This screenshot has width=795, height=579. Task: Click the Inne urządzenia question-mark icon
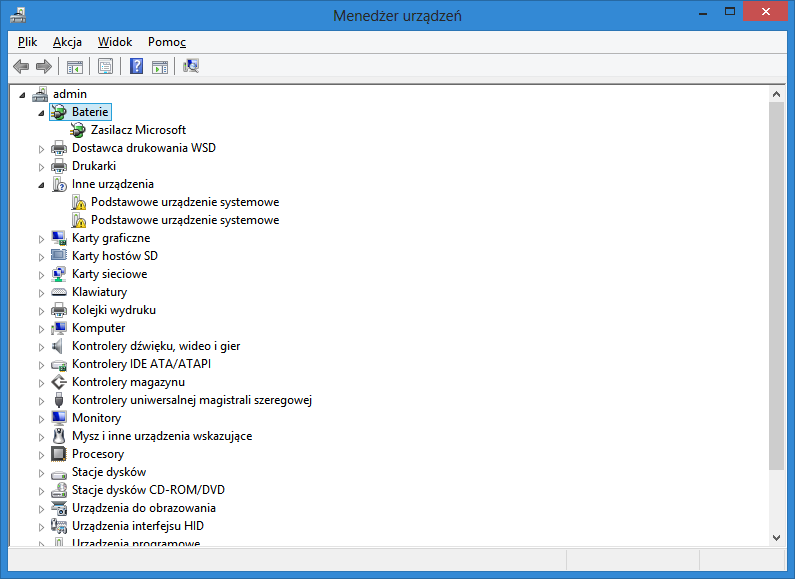click(x=59, y=184)
